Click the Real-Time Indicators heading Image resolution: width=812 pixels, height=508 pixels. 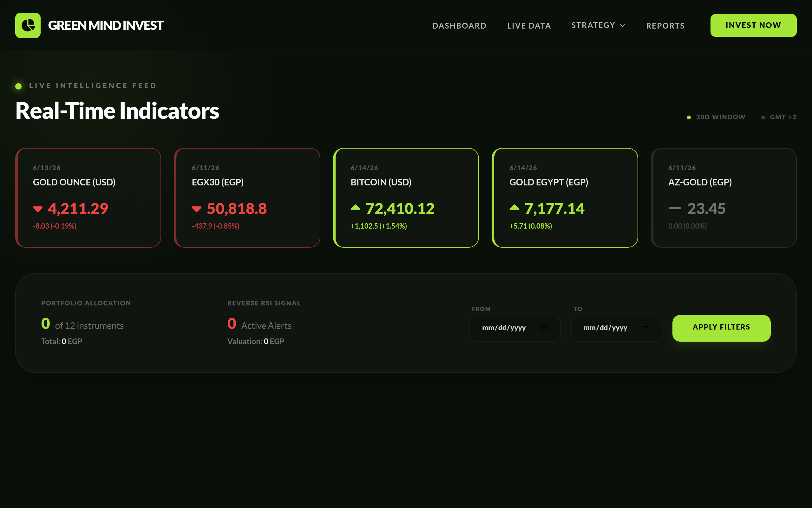(x=117, y=110)
